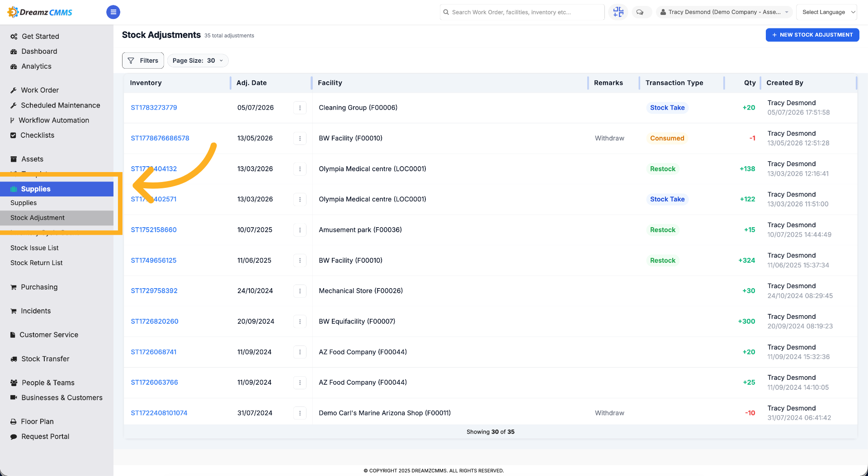Screen dimensions: 868x476
Task: Open Workflow Automation
Action: (x=54, y=120)
